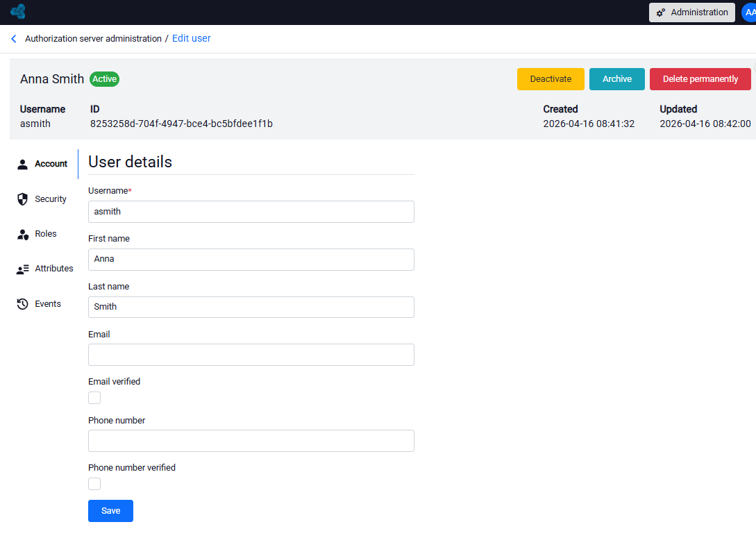Click the First name field
The image size is (756, 538).
(x=251, y=260)
